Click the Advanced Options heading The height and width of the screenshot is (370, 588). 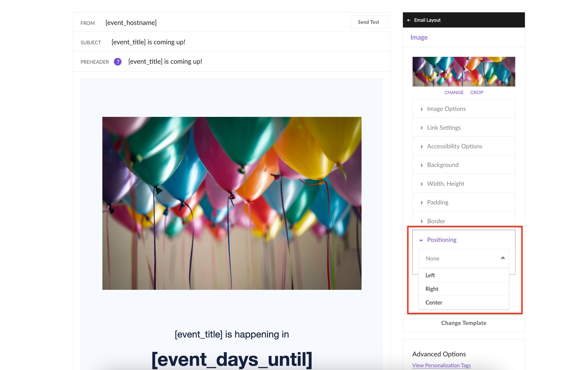coord(439,354)
